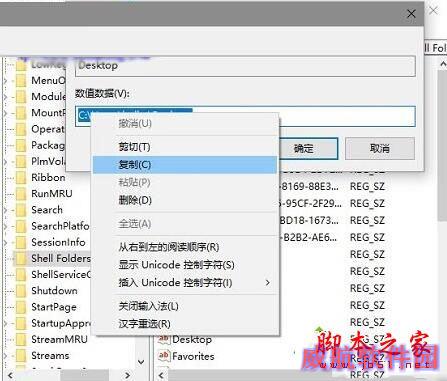This screenshot has height=381, width=447.
Task: Click the REG_SZ cell beside 8169-88E3
Action: click(367, 187)
